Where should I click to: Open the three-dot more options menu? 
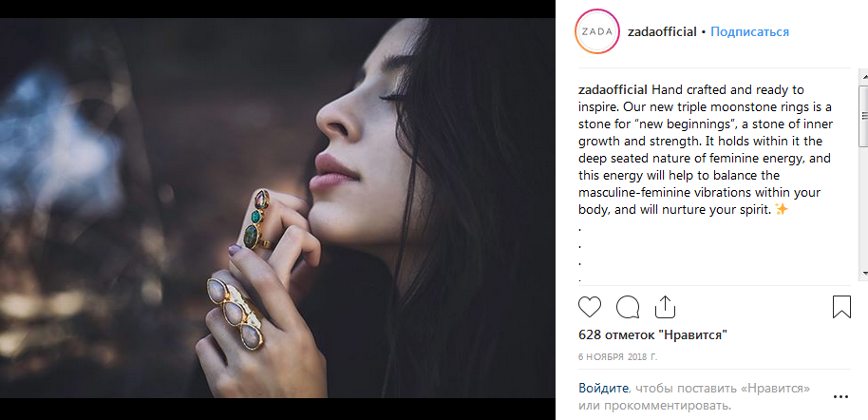pos(840,396)
